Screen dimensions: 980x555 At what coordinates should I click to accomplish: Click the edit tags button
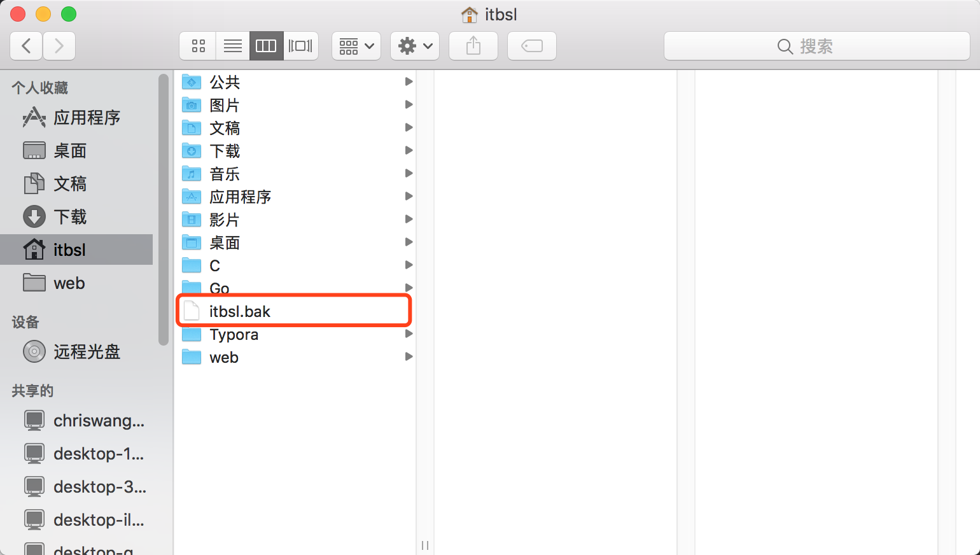click(x=532, y=46)
